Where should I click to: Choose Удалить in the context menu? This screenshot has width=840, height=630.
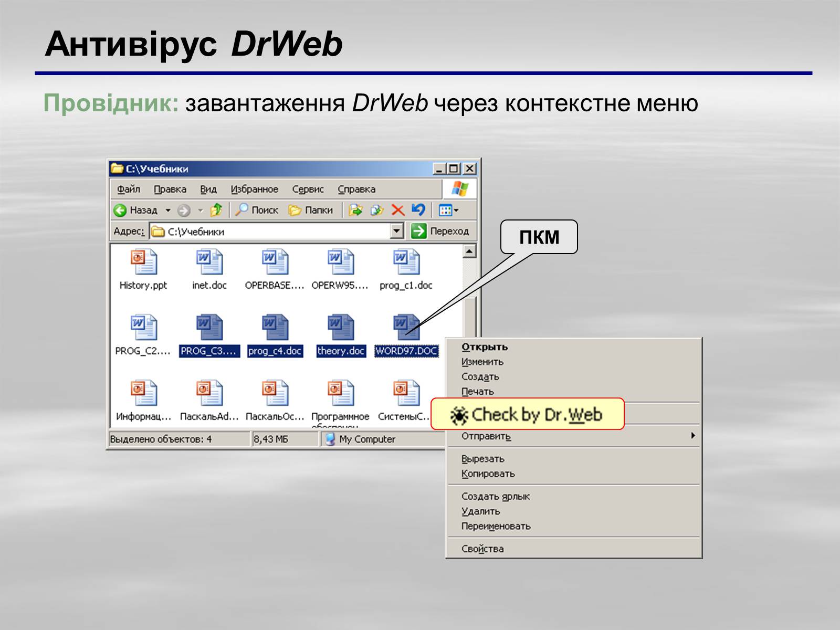(x=574, y=511)
